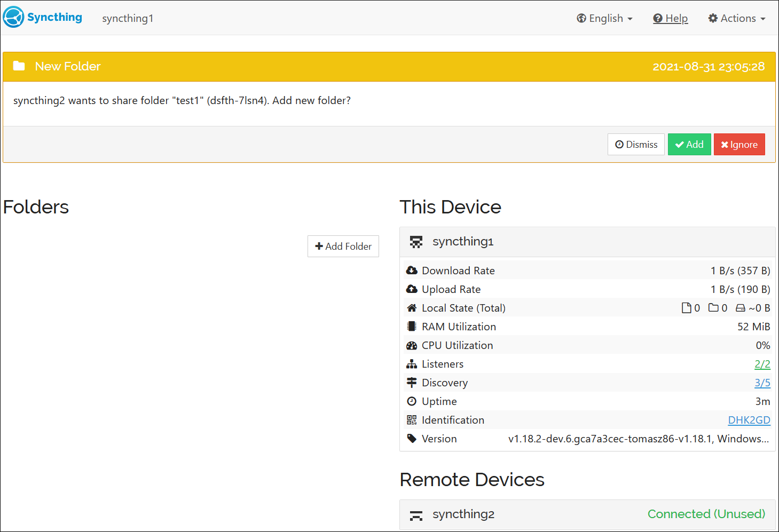Click the CPU Utilization gauge icon
The height and width of the screenshot is (532, 779).
412,345
